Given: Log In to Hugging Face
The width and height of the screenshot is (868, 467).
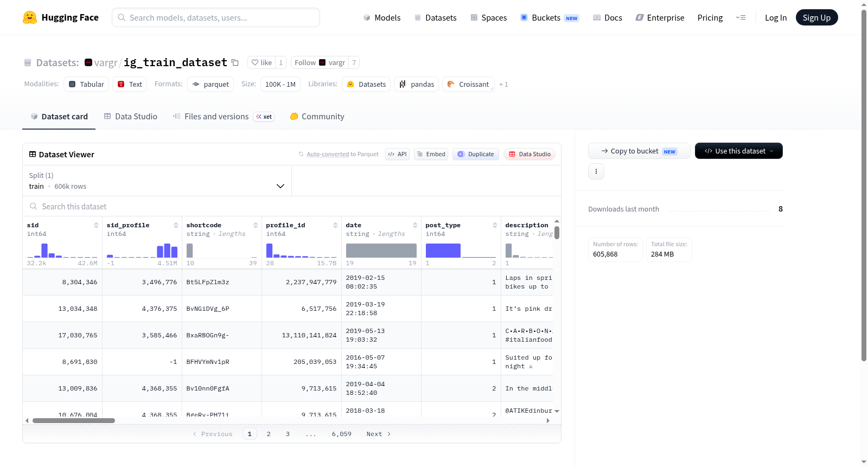Looking at the screenshot, I should [x=776, y=17].
